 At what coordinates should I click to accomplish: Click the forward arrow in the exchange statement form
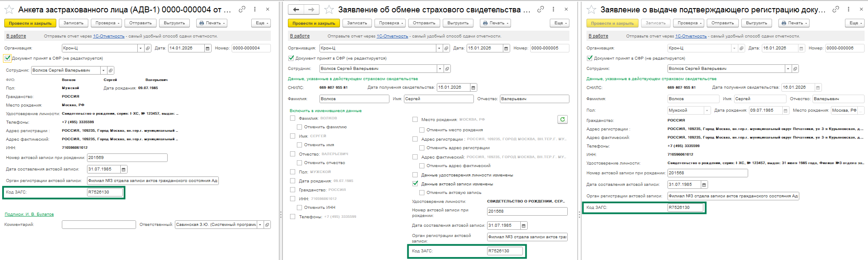311,9
